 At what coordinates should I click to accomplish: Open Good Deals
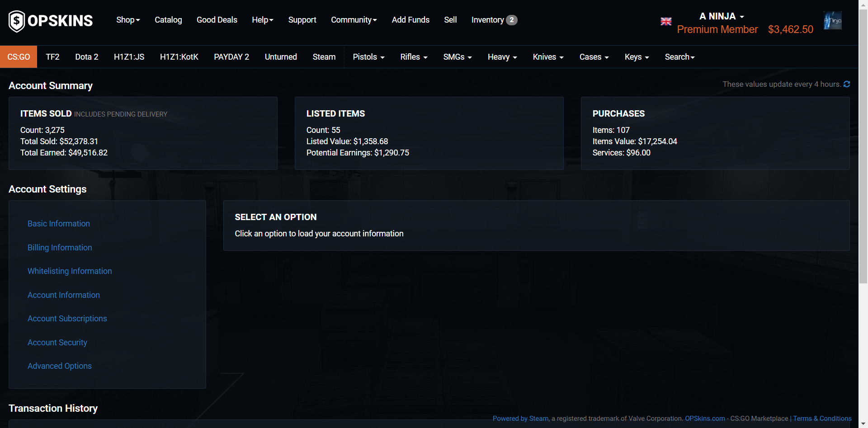click(217, 20)
